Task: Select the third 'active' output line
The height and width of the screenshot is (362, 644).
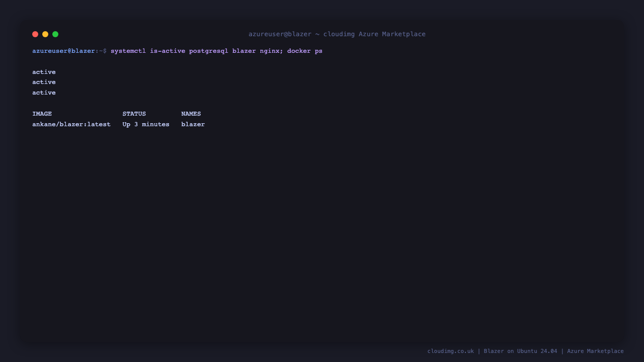Action: 44,93
